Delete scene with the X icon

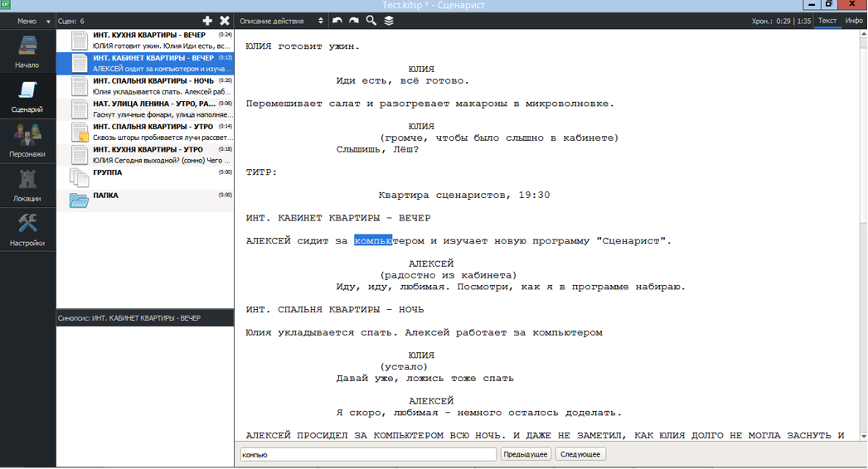(x=224, y=21)
